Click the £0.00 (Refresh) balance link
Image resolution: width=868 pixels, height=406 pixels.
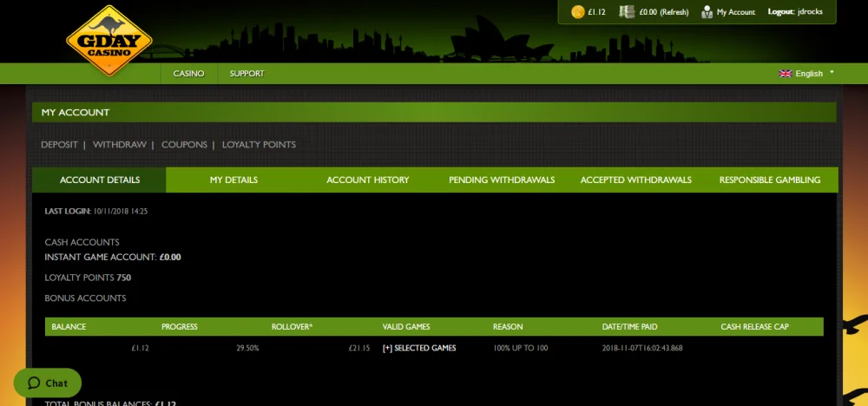tap(664, 12)
